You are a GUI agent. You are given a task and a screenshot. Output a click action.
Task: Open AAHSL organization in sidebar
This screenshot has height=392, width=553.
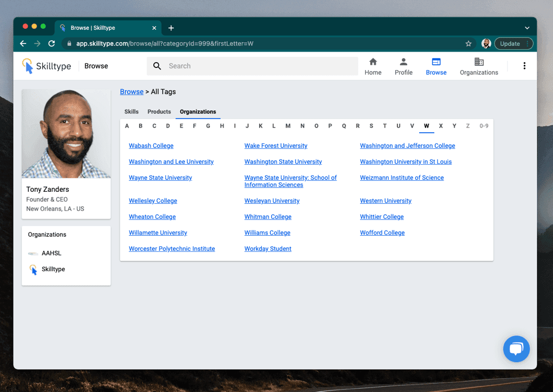(x=51, y=253)
